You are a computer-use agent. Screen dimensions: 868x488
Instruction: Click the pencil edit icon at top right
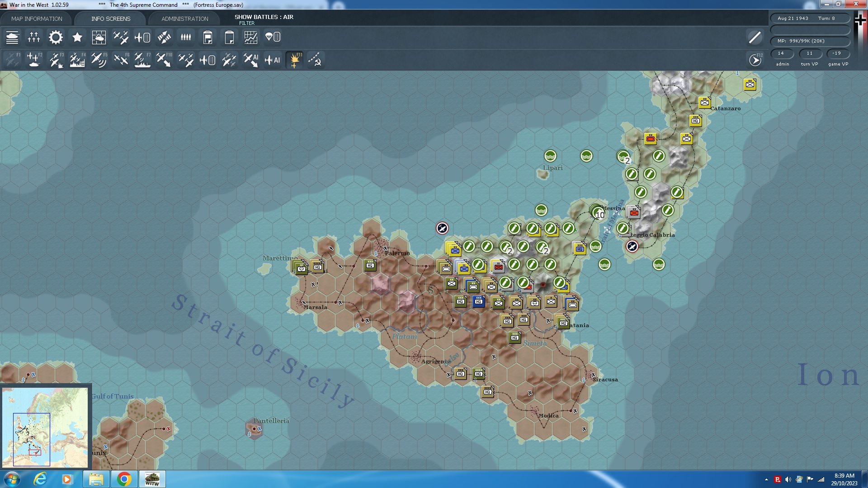click(755, 37)
